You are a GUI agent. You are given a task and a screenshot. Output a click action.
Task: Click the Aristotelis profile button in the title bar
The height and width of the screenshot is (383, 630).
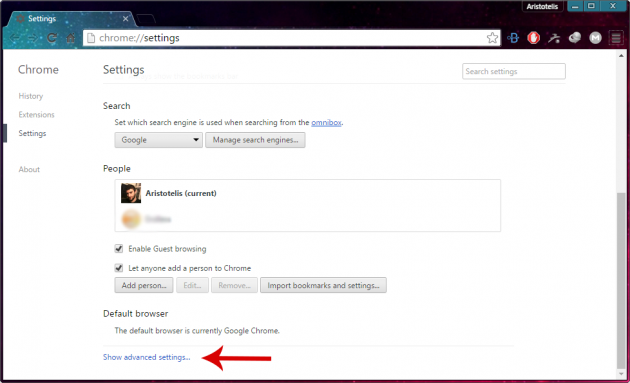coord(542,6)
